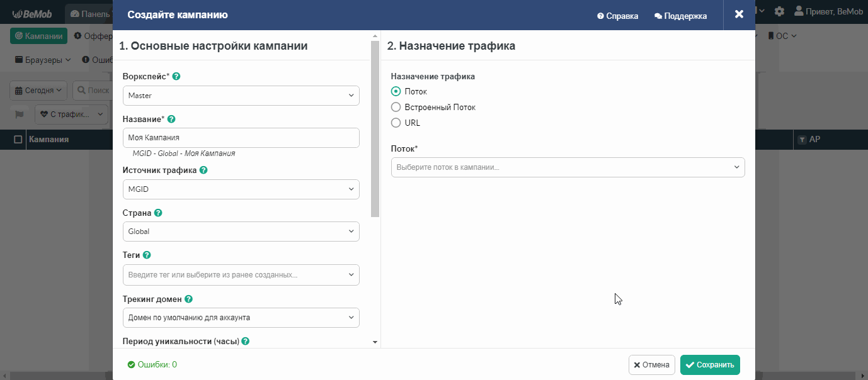
Task: Click help icon next to Источник трафика
Action: point(203,170)
